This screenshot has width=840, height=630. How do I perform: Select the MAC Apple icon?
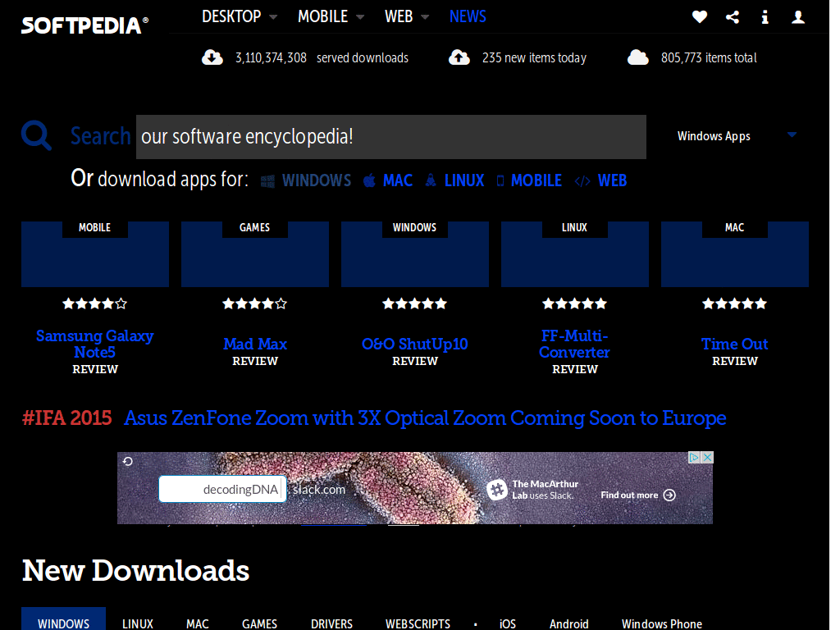[x=369, y=180]
